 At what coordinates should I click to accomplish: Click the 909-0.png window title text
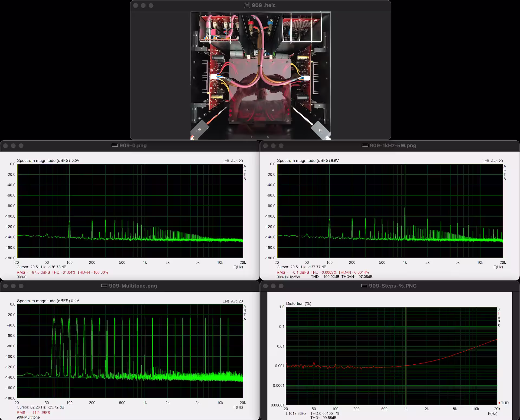coord(133,146)
